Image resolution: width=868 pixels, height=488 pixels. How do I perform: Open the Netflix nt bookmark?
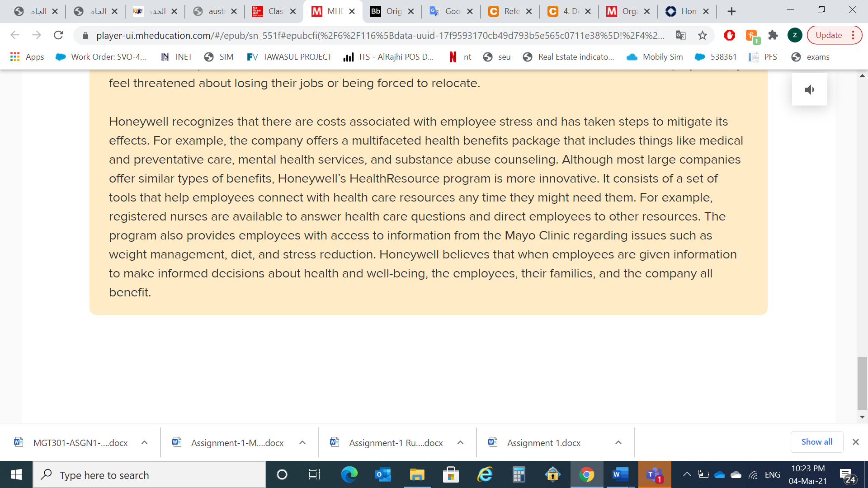[x=461, y=57]
